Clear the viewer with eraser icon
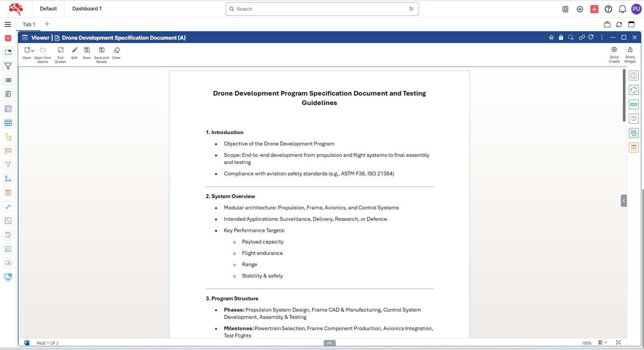The width and height of the screenshot is (644, 350). (117, 50)
